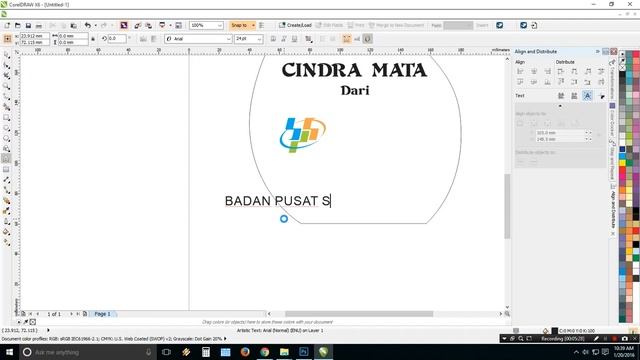640x360 pixels.
Task: Select the Polygon tool in toolbox
Action: [x=7, y=138]
